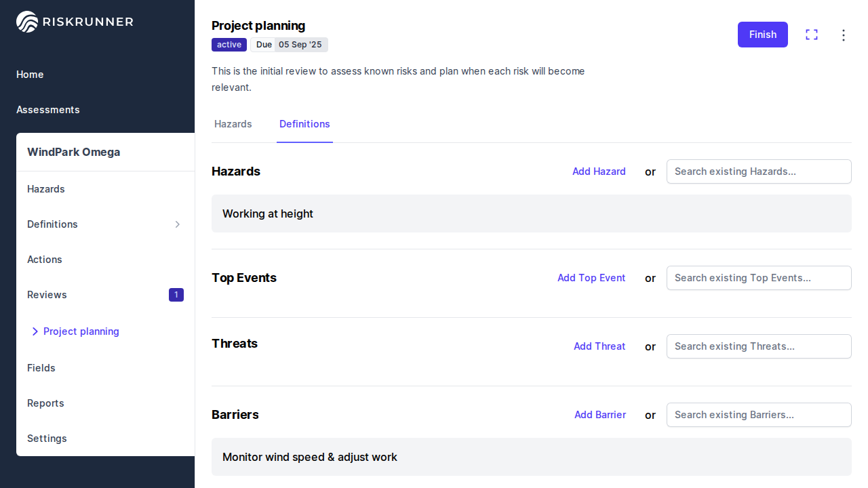868x488 pixels.
Task: Focus the Search existing Top Events field
Action: pyautogui.click(x=759, y=278)
